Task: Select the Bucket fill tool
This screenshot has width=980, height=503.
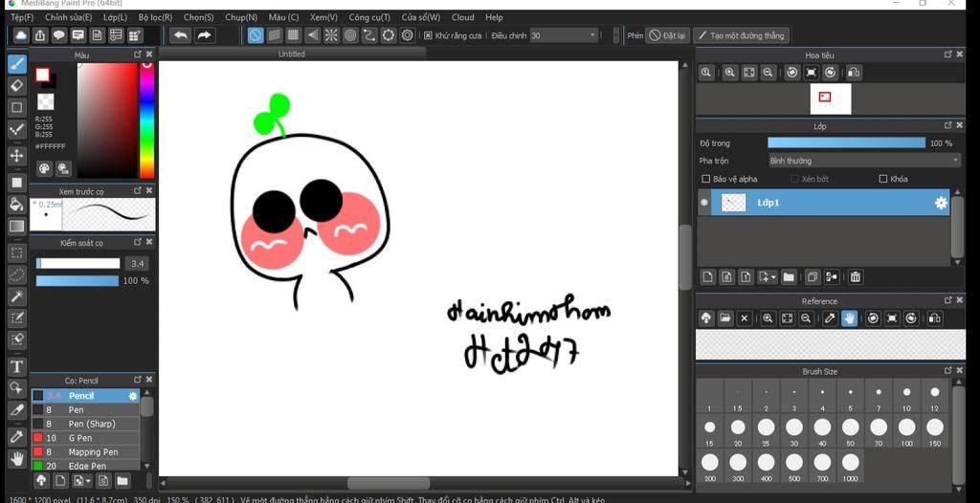Action: pyautogui.click(x=17, y=204)
